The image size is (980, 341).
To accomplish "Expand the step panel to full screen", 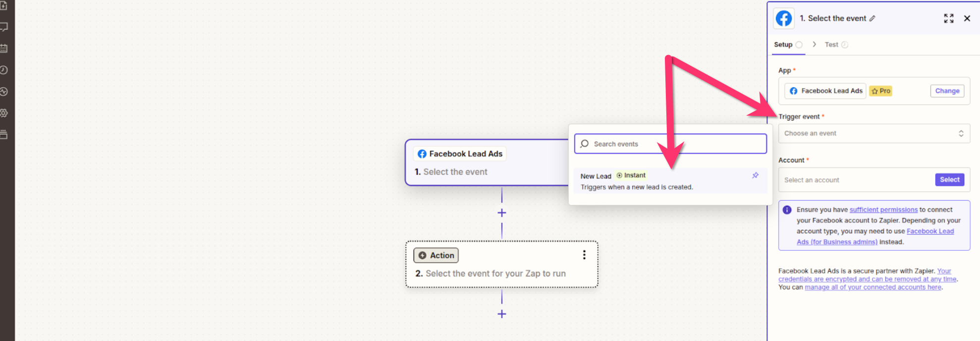I will click(948, 18).
